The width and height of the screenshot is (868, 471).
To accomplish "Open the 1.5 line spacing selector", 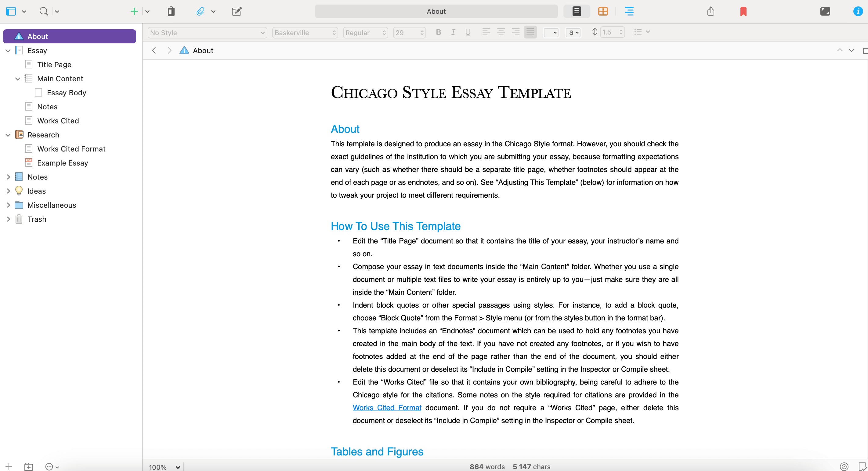I will pyautogui.click(x=612, y=32).
